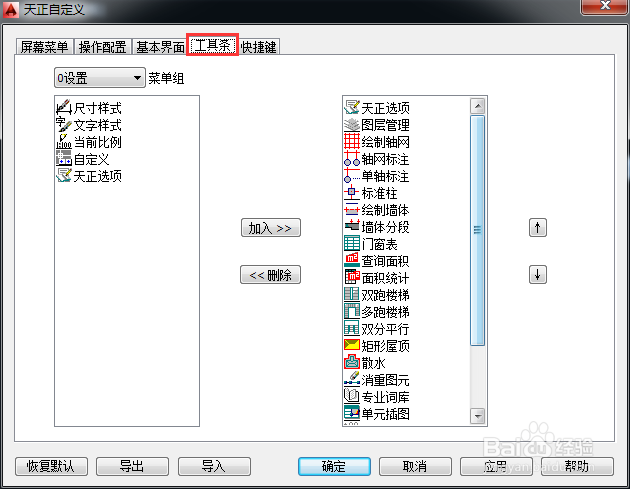Screen dimensions: 630x489
Task: Open the 操作配置 tab
Action: (102, 47)
